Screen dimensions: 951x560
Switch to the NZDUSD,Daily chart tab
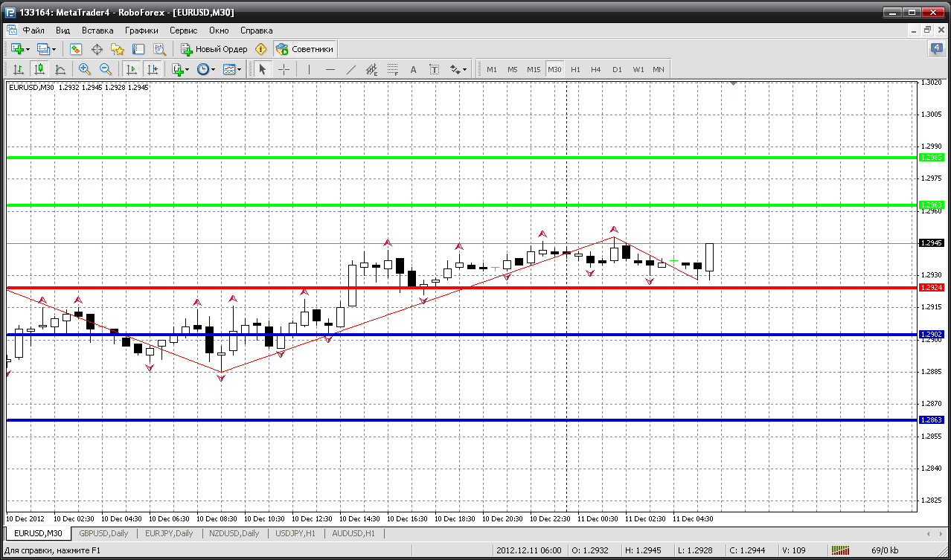coord(234,533)
